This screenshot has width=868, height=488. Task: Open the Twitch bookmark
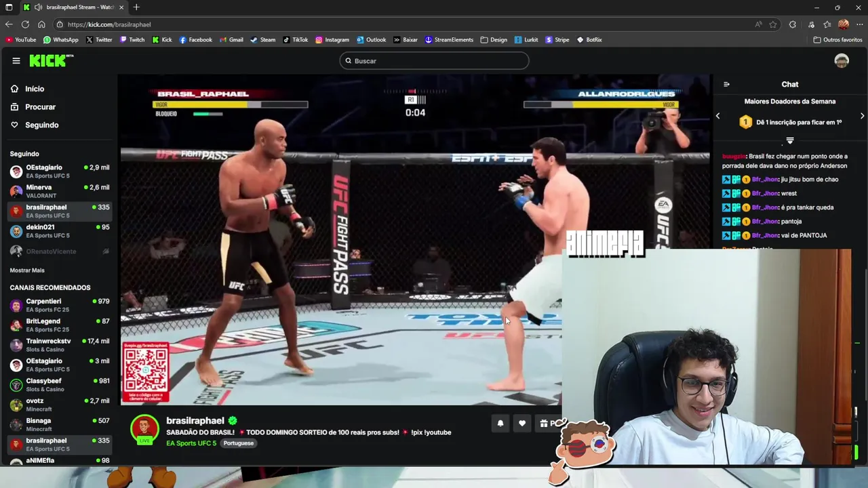[x=132, y=40]
